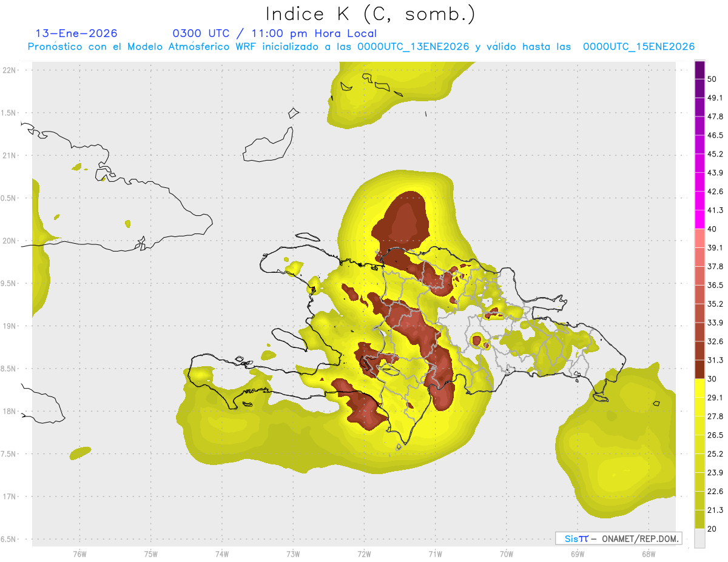The image size is (728, 562).
Task: Click the '17N' latitude axis label
Action: [9, 497]
